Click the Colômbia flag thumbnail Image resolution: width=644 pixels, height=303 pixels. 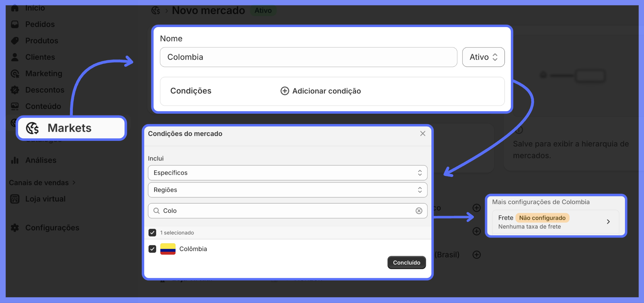click(x=168, y=249)
